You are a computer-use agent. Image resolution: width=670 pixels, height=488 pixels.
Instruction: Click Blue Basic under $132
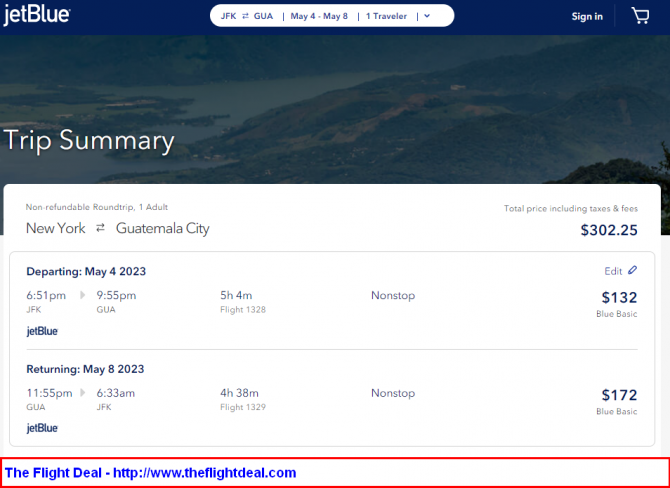617,314
